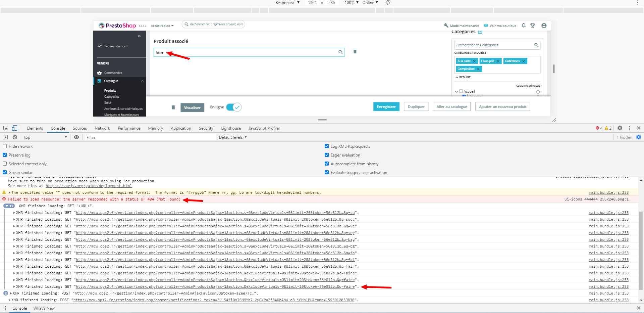Toggle the device toolbar icon in DevTools
Viewport: 644px width, 313px height.
click(x=14, y=128)
